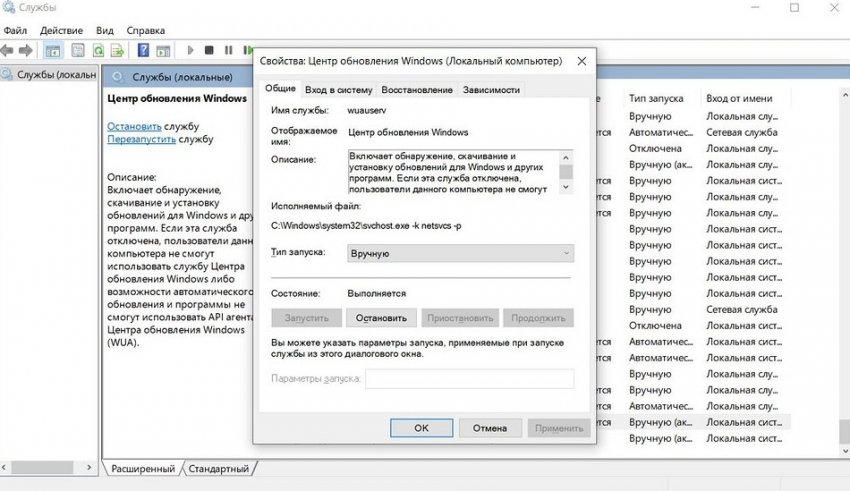Click the Back arrow in toolbar

pyautogui.click(x=7, y=49)
